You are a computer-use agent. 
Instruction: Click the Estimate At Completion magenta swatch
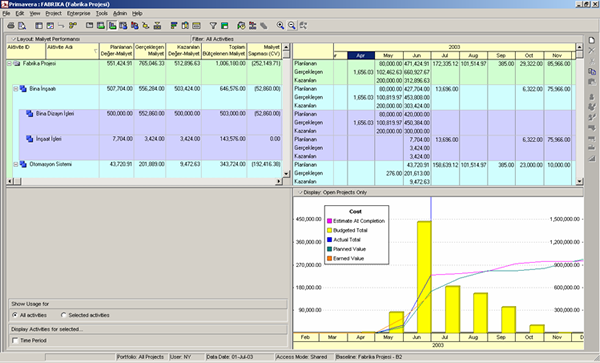click(x=329, y=221)
